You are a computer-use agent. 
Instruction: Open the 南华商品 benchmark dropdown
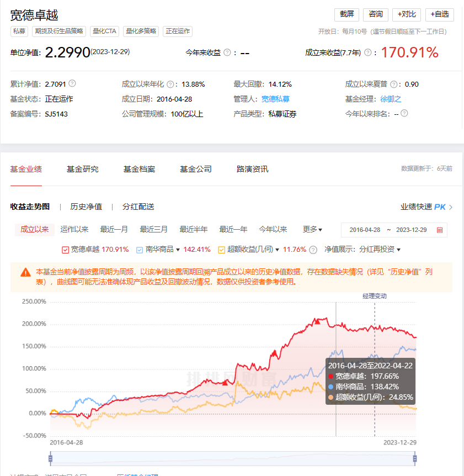tap(178, 250)
